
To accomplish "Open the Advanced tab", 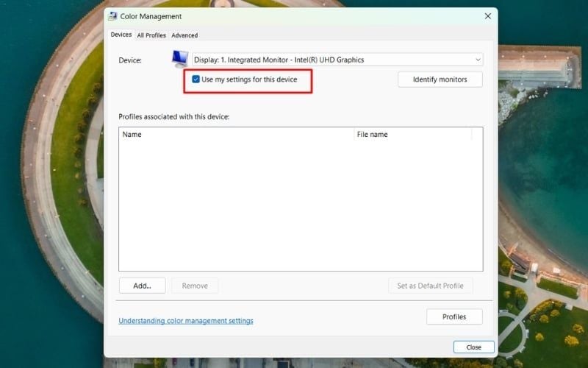I will tap(184, 35).
